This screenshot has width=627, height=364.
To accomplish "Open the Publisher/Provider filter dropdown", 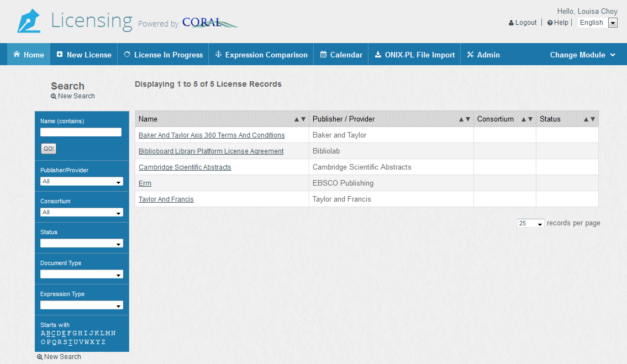I will [x=82, y=182].
